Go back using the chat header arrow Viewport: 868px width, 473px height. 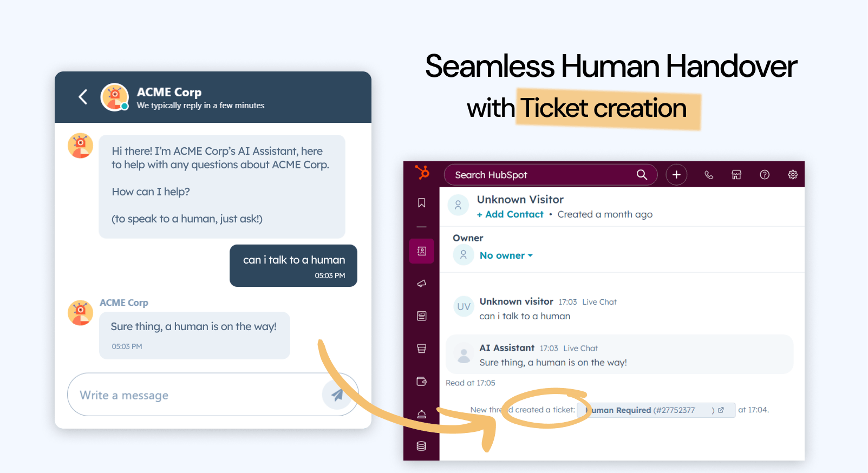pyautogui.click(x=82, y=97)
